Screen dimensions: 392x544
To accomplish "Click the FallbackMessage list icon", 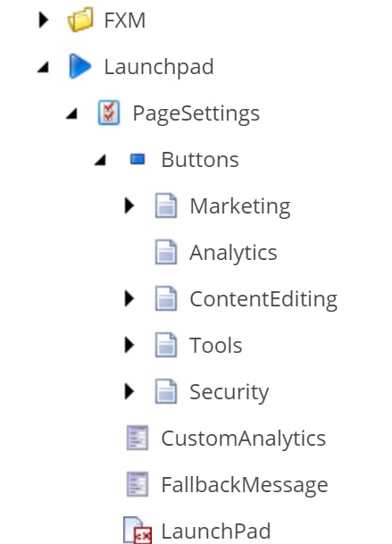I will click(x=138, y=484).
